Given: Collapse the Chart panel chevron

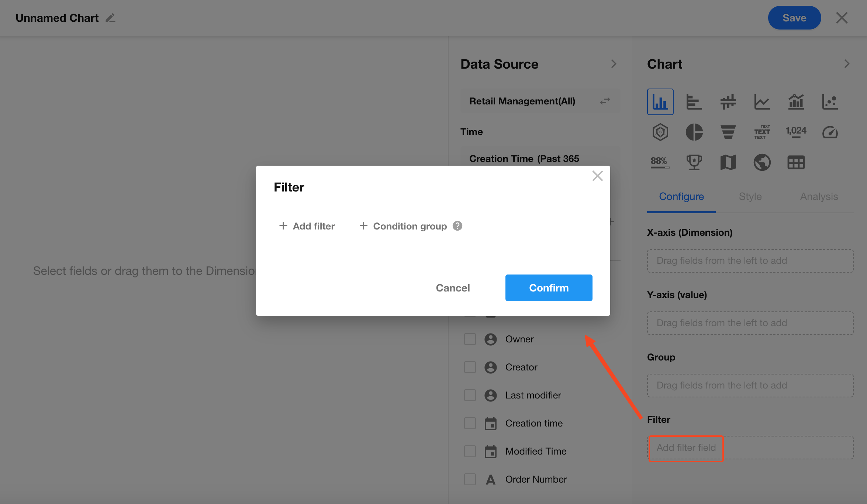Looking at the screenshot, I should point(847,64).
